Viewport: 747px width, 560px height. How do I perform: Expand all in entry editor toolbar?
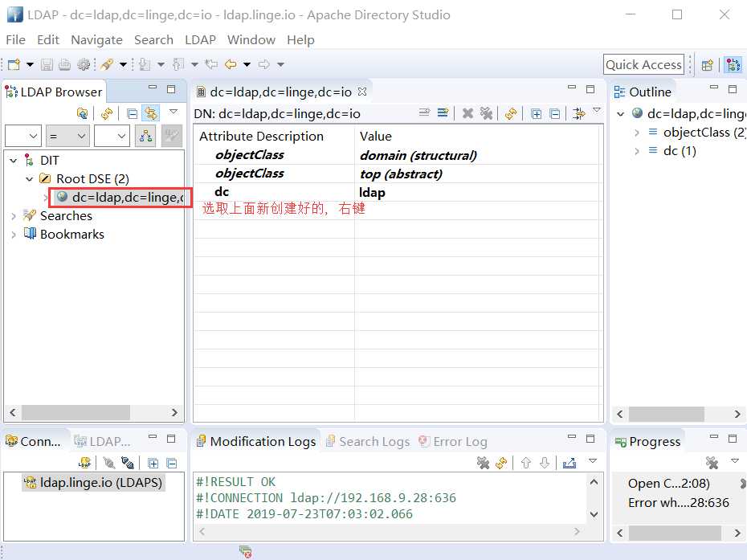(536, 114)
